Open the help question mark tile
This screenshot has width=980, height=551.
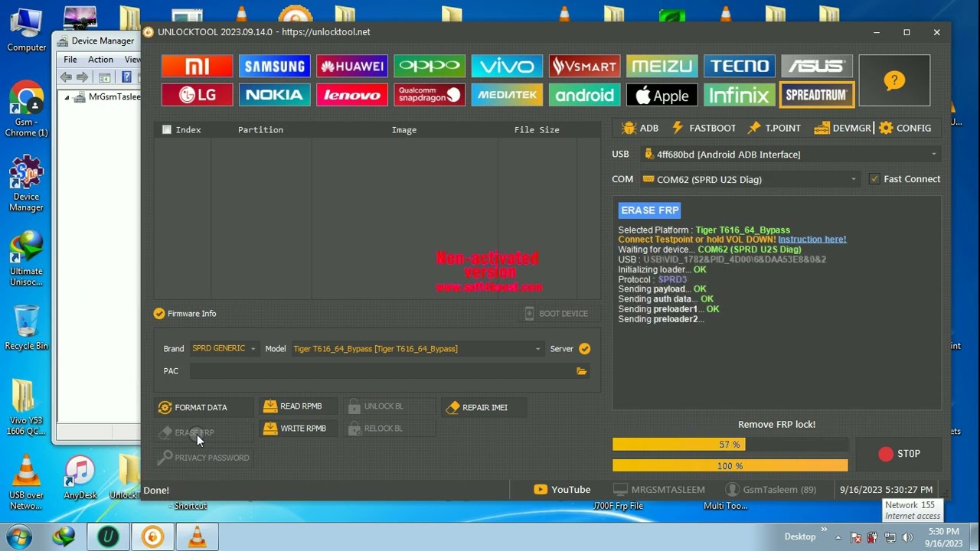click(x=894, y=80)
